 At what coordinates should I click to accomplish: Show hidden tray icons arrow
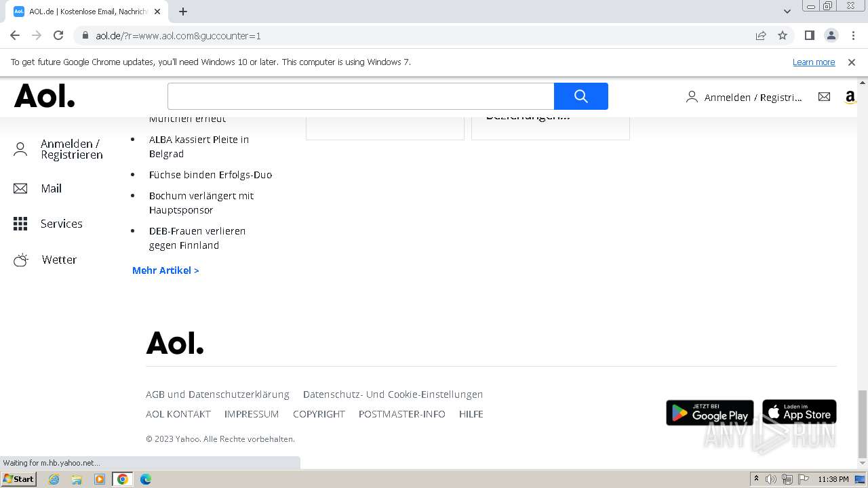756,479
